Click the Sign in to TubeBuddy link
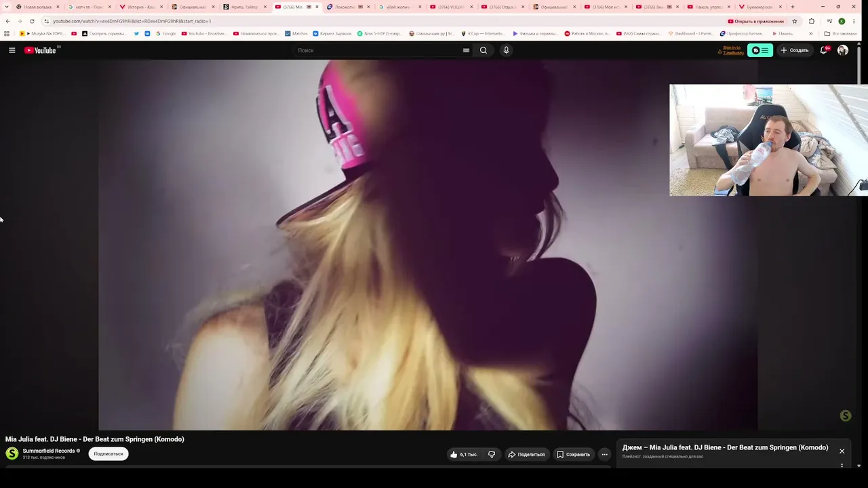Viewport: 868px width, 488px height. [732, 50]
